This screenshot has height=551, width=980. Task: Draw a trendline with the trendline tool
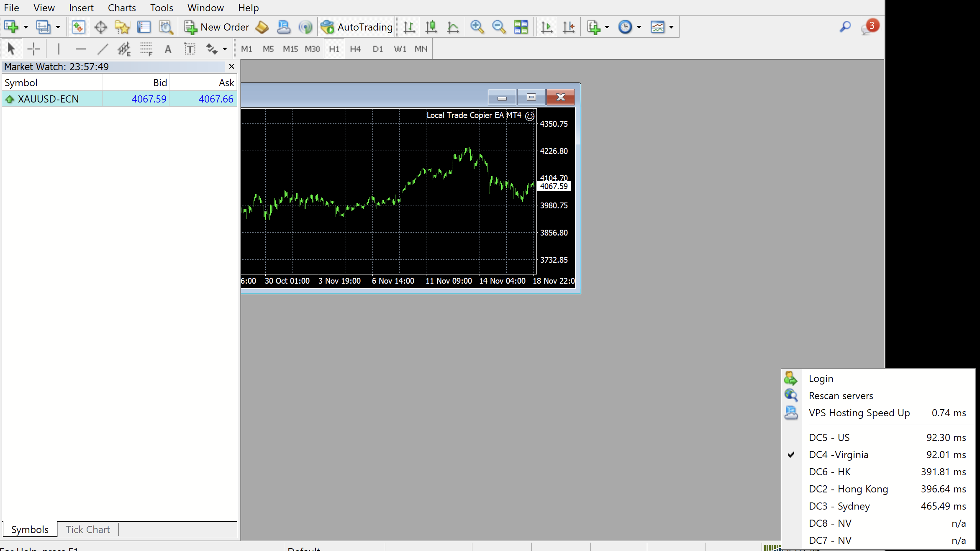[103, 49]
